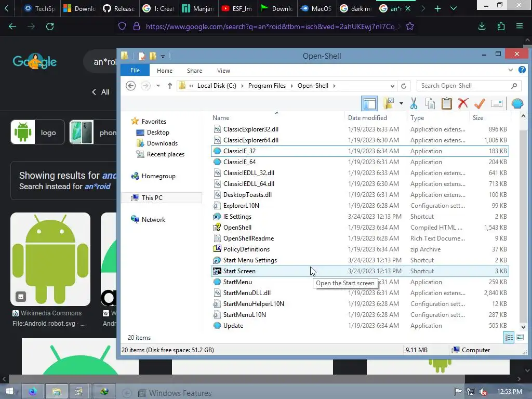Open Action Center flag tray icon
Screen dimensions: 532x399
[x=458, y=392]
